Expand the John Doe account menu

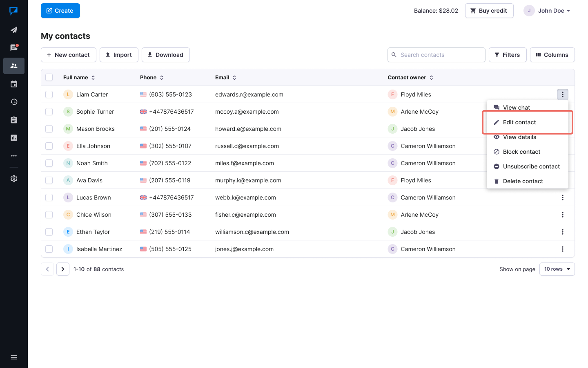[x=547, y=11]
